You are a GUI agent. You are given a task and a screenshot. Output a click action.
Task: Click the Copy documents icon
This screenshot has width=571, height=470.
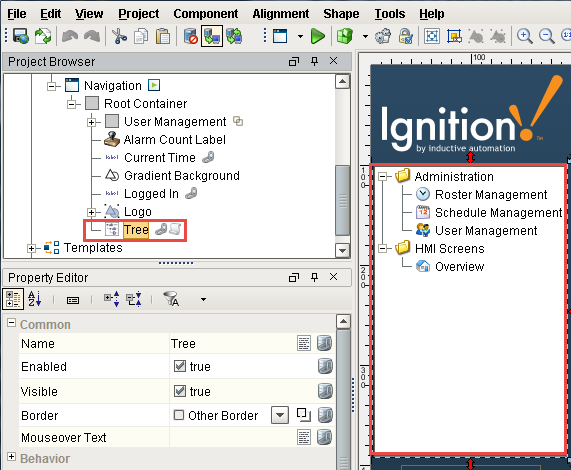pos(141,36)
